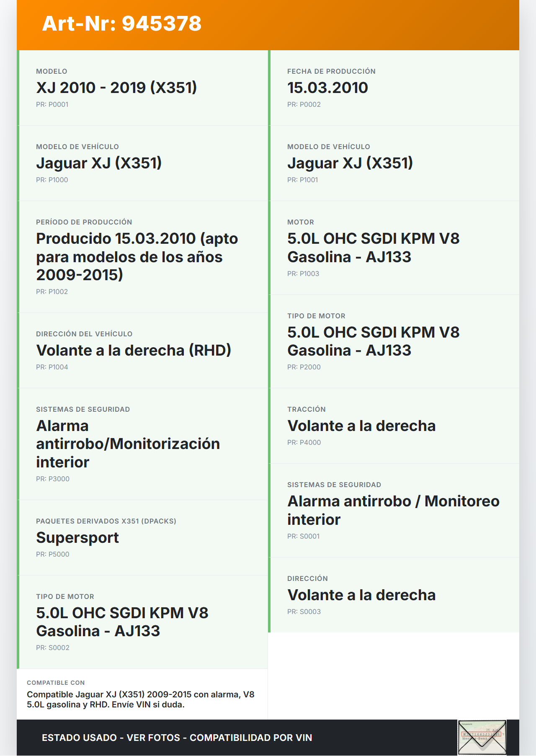Click the 'Estado usado - ver fotos' footer text

click(x=177, y=738)
